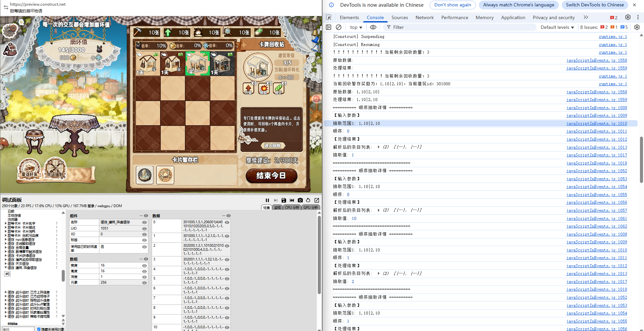Click the console Filter input field

click(460, 27)
